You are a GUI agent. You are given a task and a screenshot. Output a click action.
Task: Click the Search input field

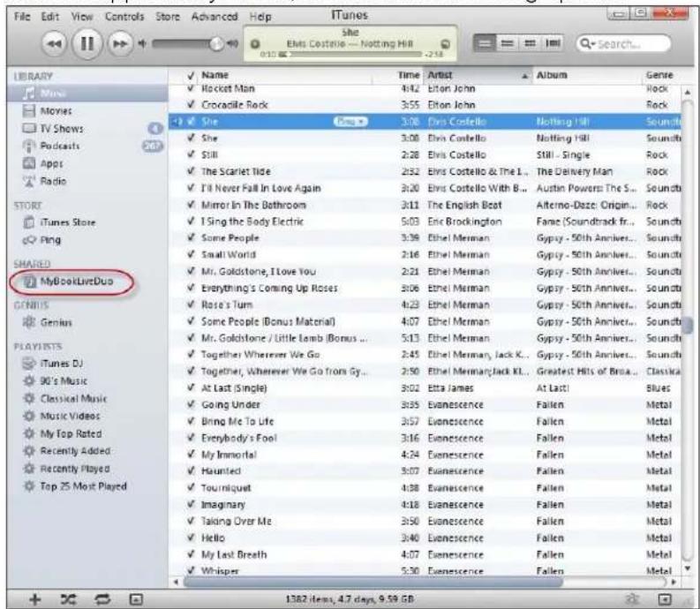pyautogui.click(x=623, y=44)
